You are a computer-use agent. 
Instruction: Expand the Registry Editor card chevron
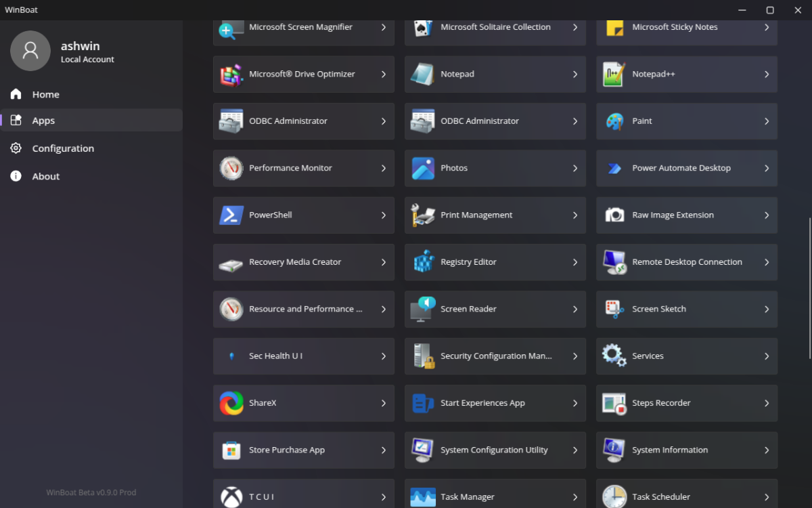575,262
